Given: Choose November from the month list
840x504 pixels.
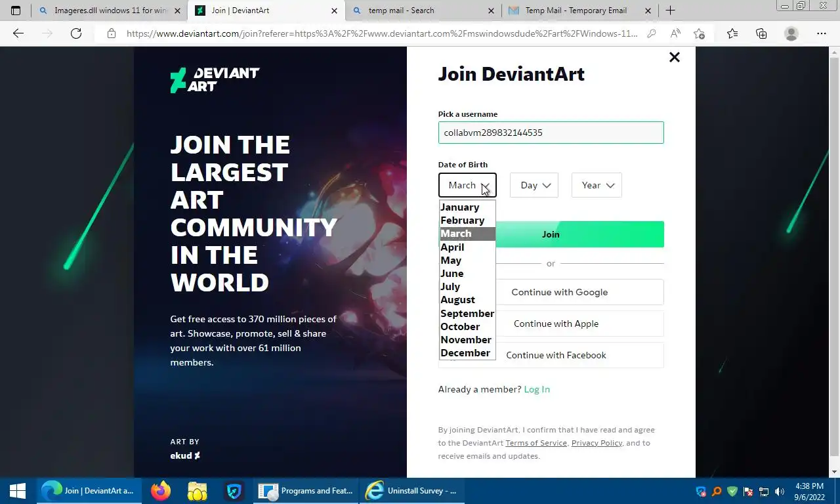Looking at the screenshot, I should coord(467,339).
